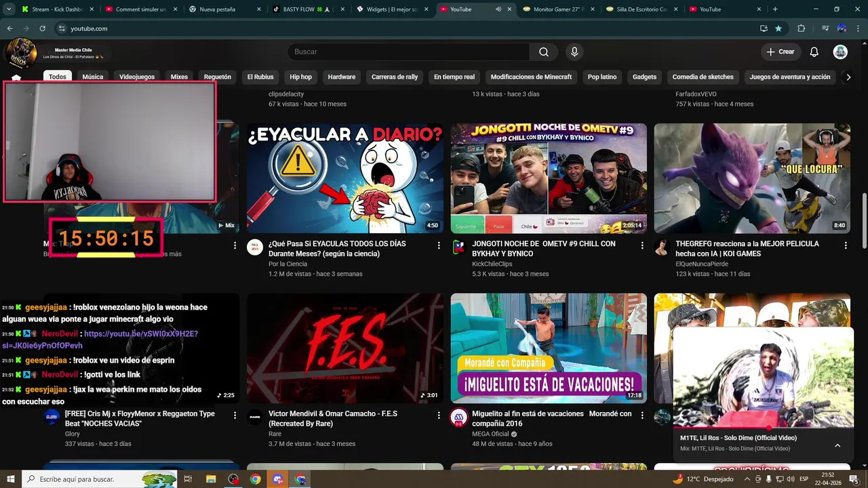
Task: Open options menu for Victor Mendivil F.E.S video
Action: point(439,415)
